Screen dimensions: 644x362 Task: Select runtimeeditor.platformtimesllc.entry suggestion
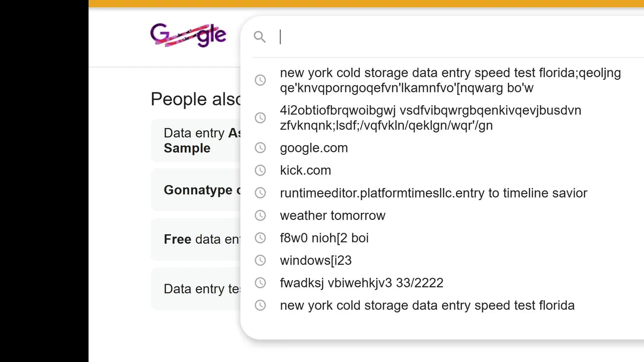coord(433,193)
